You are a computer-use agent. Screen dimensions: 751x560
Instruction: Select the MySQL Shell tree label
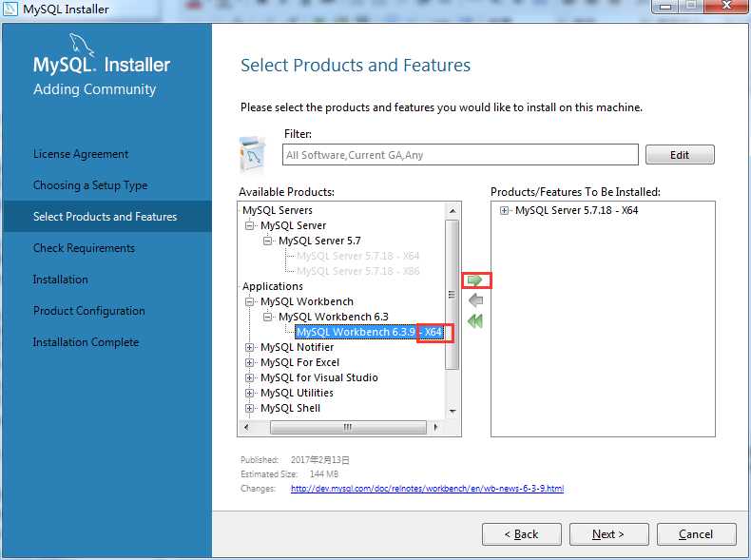(x=290, y=408)
